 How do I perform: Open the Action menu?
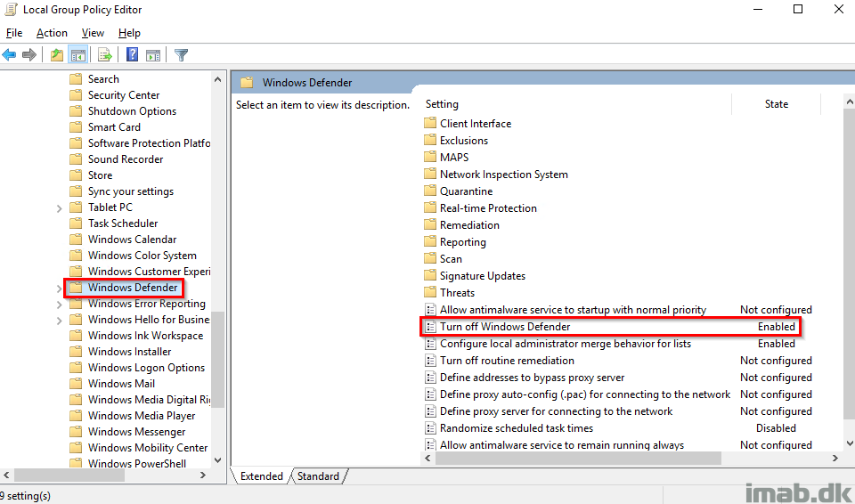(52, 33)
